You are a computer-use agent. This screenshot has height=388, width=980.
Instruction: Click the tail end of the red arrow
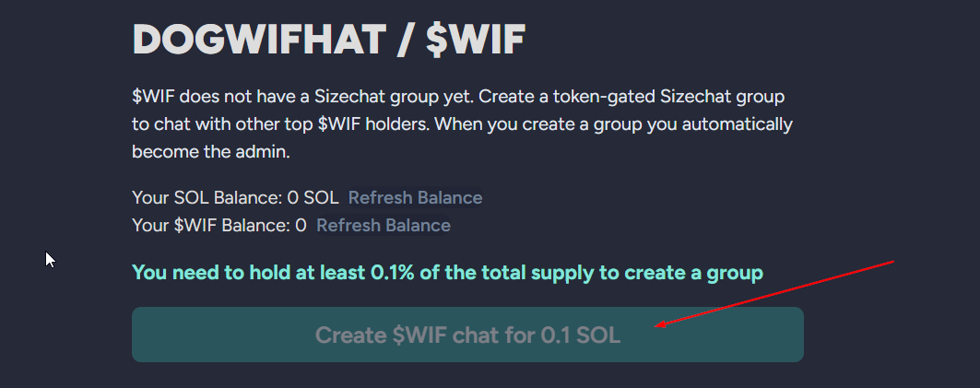coord(892,263)
